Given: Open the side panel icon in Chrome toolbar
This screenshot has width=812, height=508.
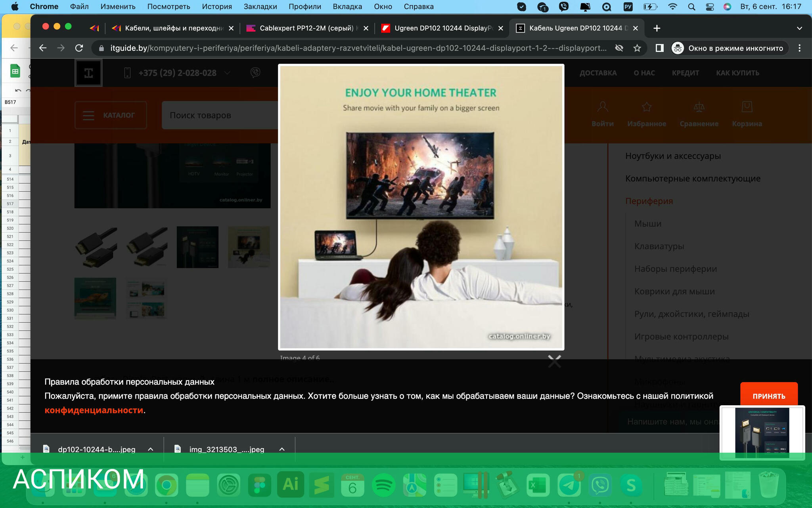Looking at the screenshot, I should click(x=659, y=48).
